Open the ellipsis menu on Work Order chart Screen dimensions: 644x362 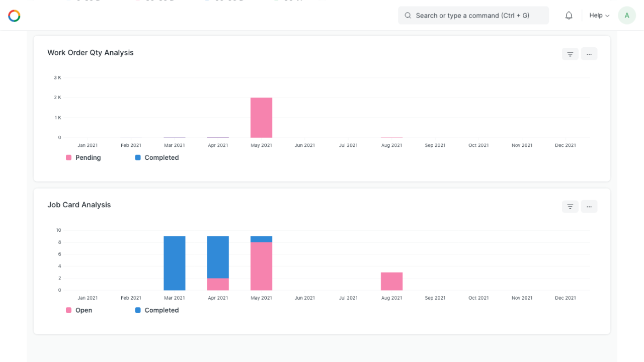[589, 54]
